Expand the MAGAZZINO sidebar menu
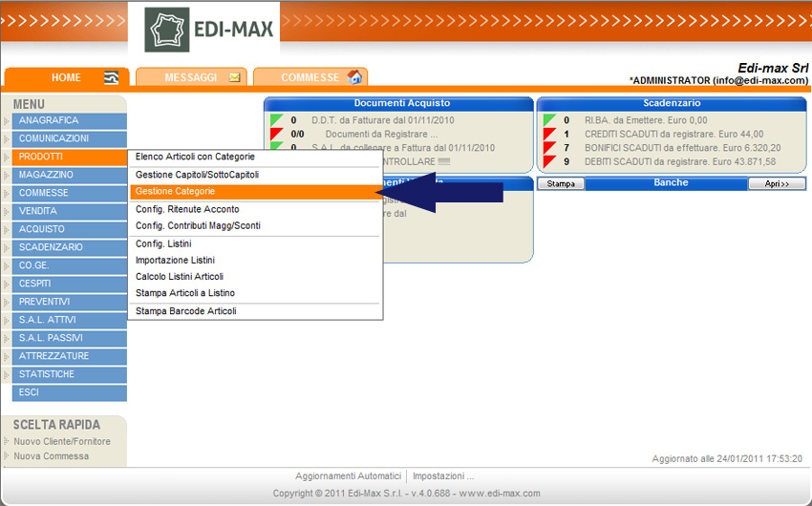This screenshot has width=812, height=506. tap(69, 176)
